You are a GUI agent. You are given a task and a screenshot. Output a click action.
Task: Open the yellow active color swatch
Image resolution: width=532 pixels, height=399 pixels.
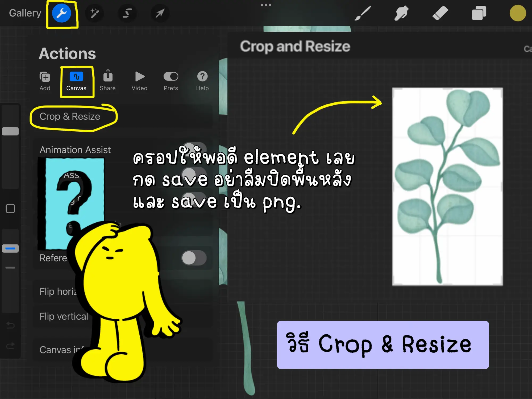click(517, 13)
